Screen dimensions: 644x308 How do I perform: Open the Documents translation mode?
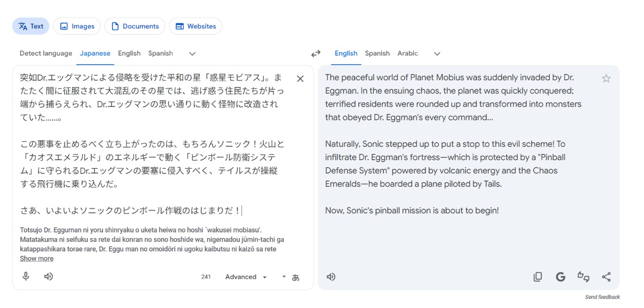[135, 26]
